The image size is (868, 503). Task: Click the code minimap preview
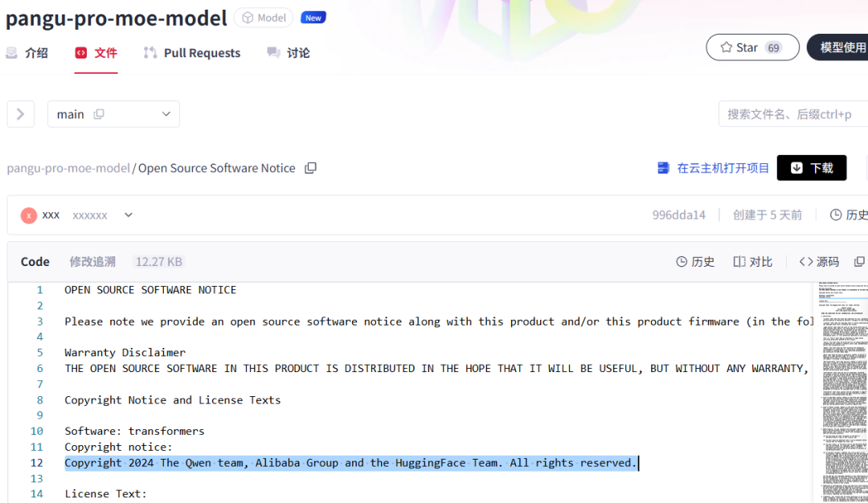click(842, 392)
